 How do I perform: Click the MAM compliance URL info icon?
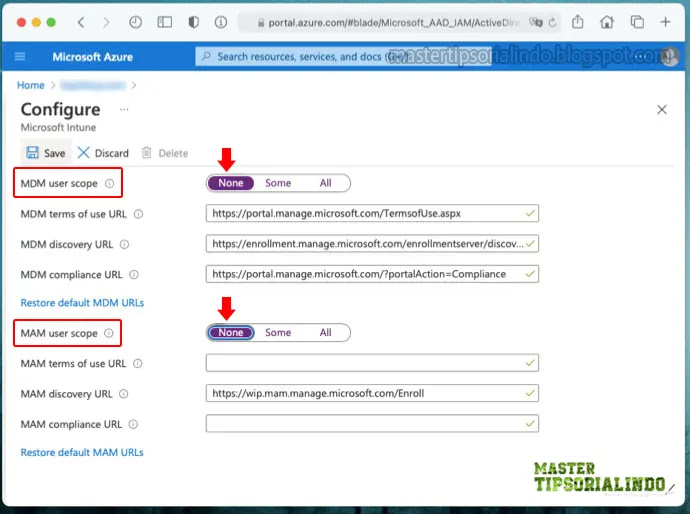(133, 424)
